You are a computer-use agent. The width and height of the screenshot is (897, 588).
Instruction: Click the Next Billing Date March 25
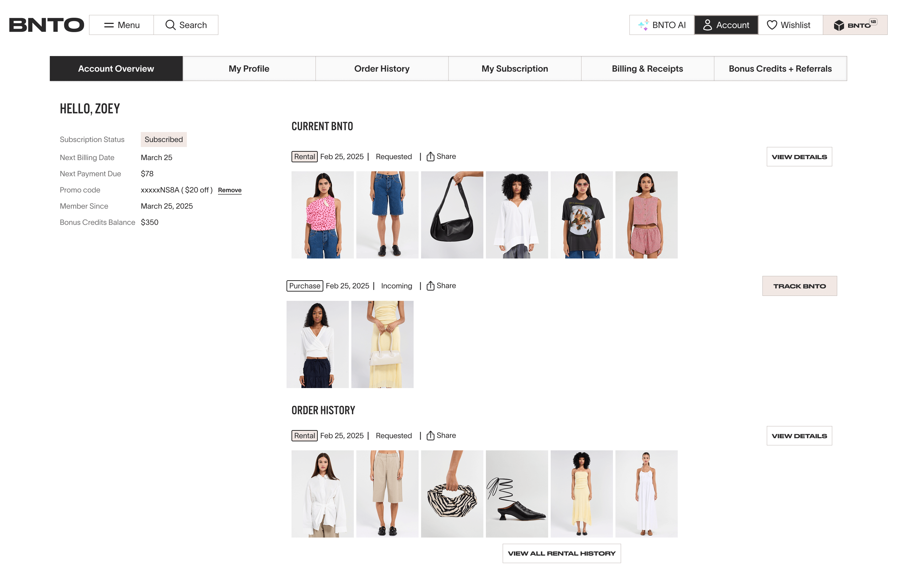pos(156,158)
